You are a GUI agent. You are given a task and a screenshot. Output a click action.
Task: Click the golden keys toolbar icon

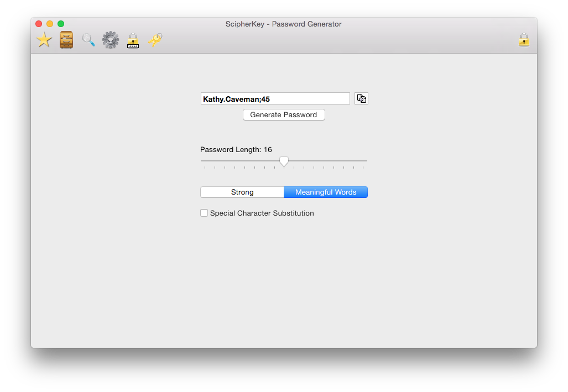click(155, 40)
